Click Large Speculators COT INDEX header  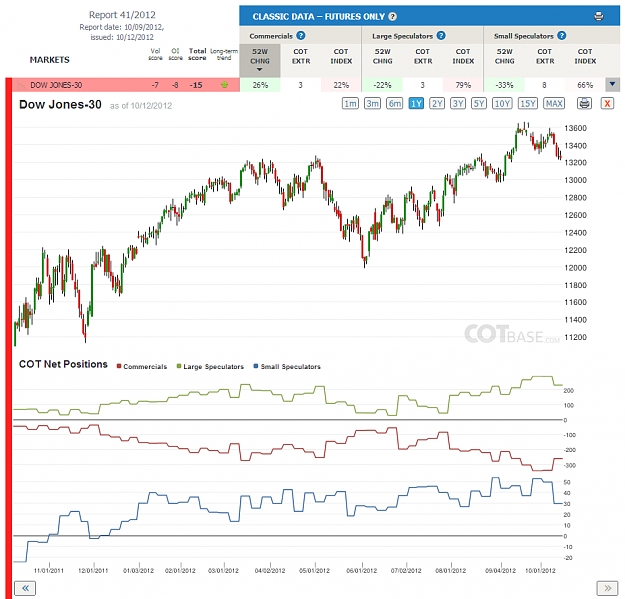pyautogui.click(x=463, y=57)
